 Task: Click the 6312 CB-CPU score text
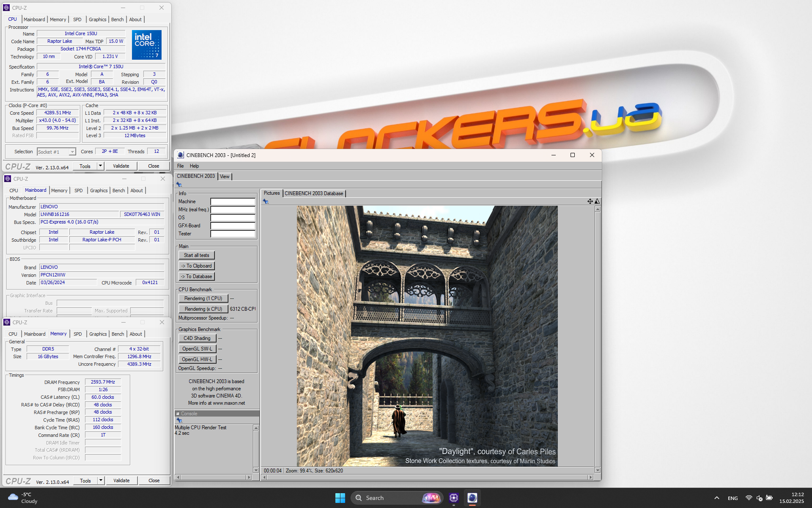pyautogui.click(x=243, y=309)
